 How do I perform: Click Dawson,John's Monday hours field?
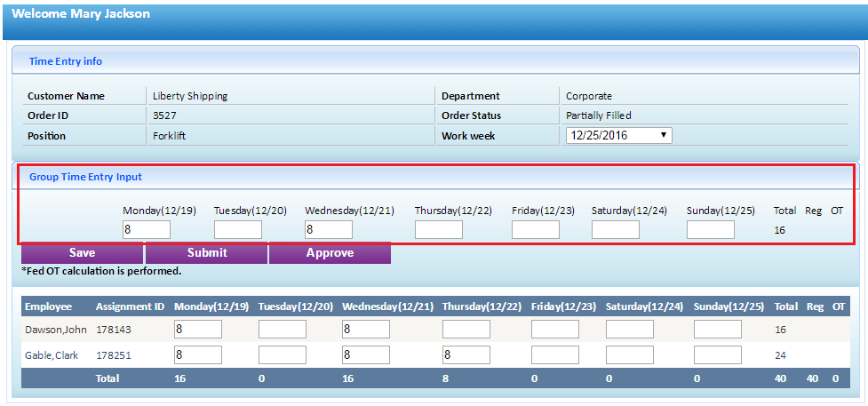198,329
